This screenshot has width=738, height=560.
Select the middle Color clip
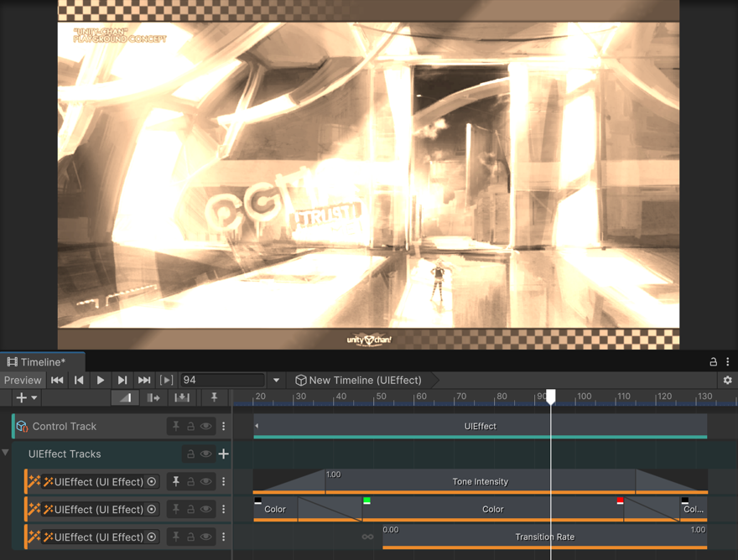(x=493, y=509)
